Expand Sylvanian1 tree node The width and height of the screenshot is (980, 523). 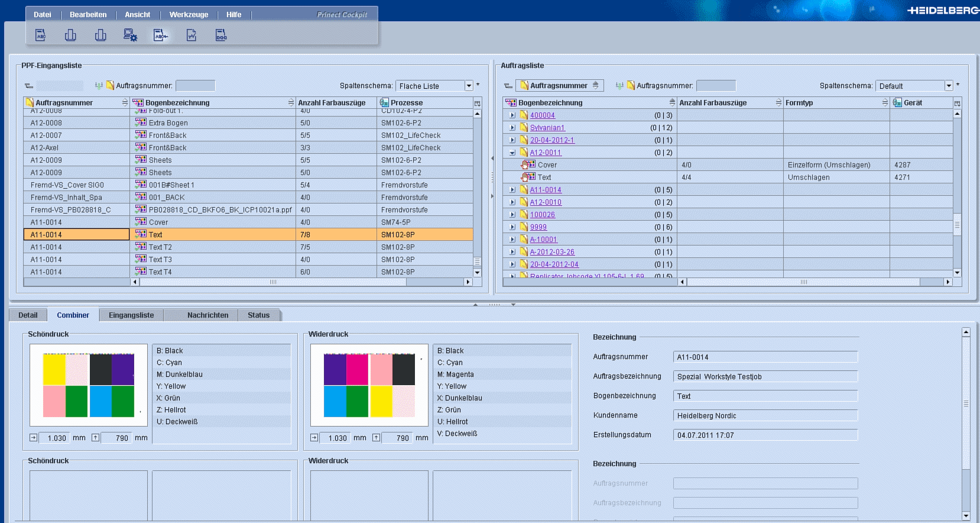512,128
